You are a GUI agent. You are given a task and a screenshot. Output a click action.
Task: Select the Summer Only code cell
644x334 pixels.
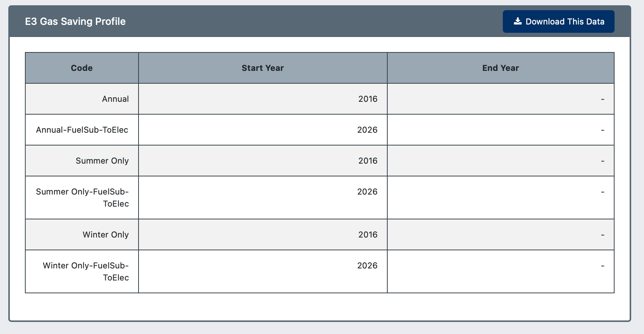point(82,161)
